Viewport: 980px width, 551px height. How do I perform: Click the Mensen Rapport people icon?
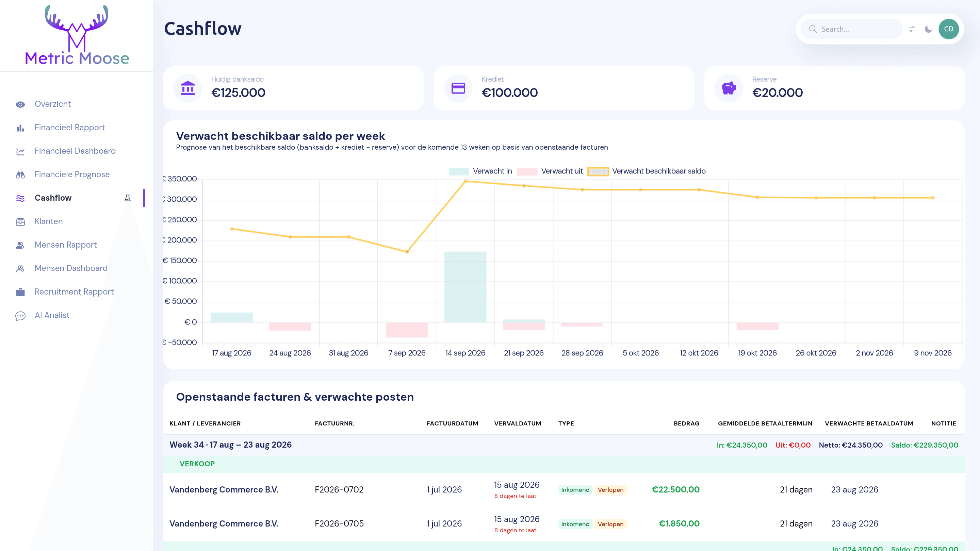pyautogui.click(x=20, y=245)
